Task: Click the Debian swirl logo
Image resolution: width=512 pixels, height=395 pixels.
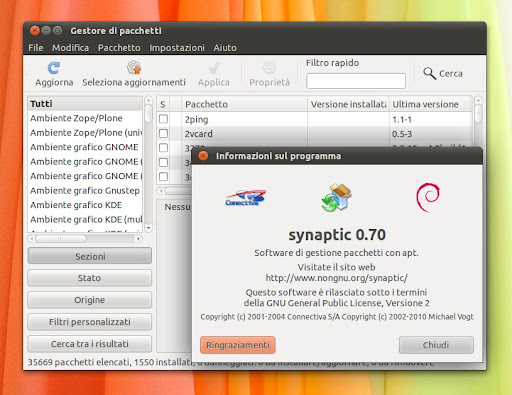Action: (428, 198)
